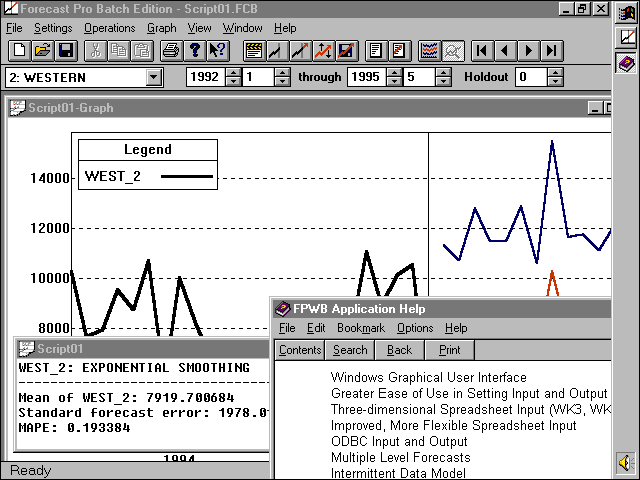Open the Settings menu
640x480 pixels.
coord(53,28)
